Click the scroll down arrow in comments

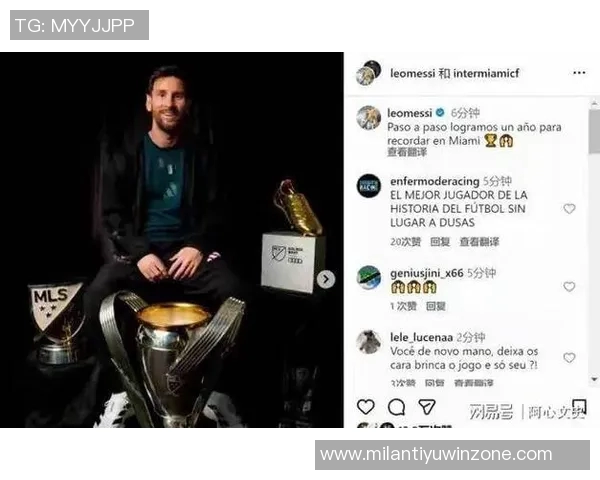click(x=594, y=379)
